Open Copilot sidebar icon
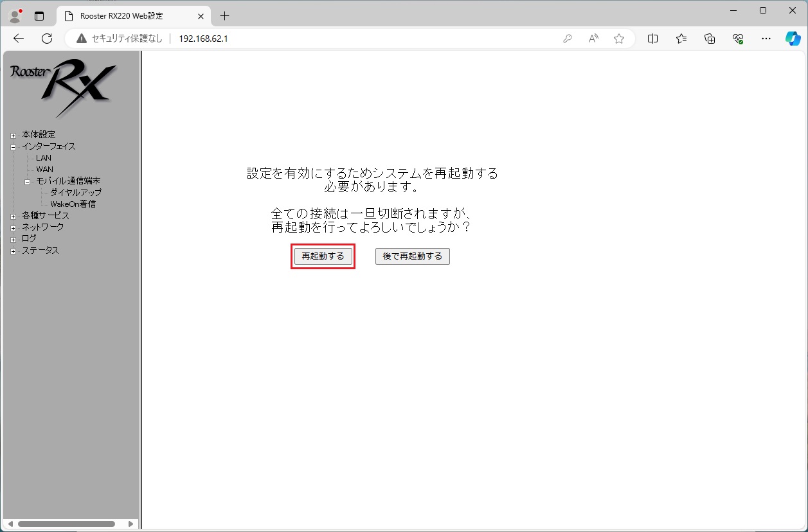Image resolution: width=808 pixels, height=532 pixels. pyautogui.click(x=793, y=39)
